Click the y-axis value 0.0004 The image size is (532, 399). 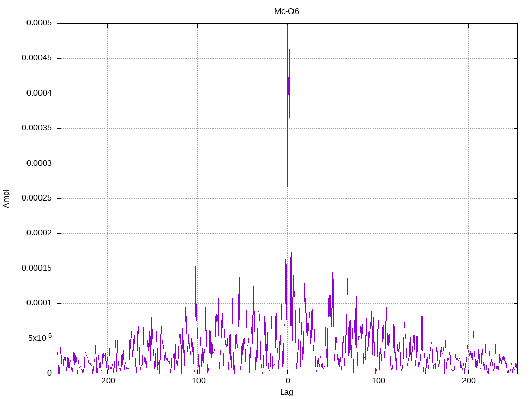39,94
